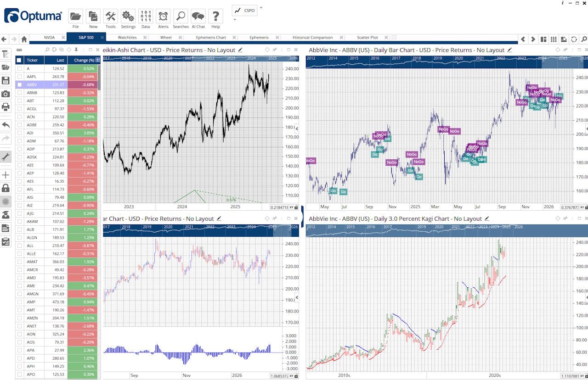Screen dimensions: 588x380
Task: Click the open folder icon in left sidebar
Action: [6, 67]
